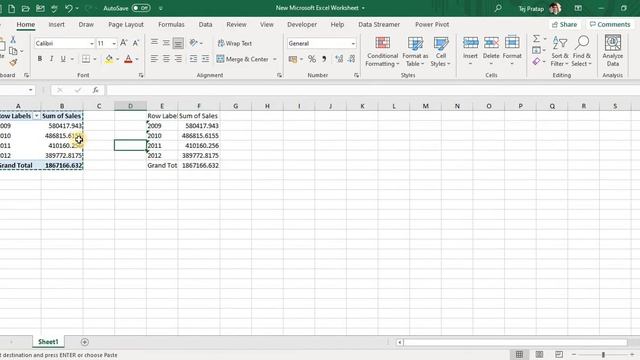Open Merge & Center dropdown arrow
The height and width of the screenshot is (360, 640).
coord(275,59)
